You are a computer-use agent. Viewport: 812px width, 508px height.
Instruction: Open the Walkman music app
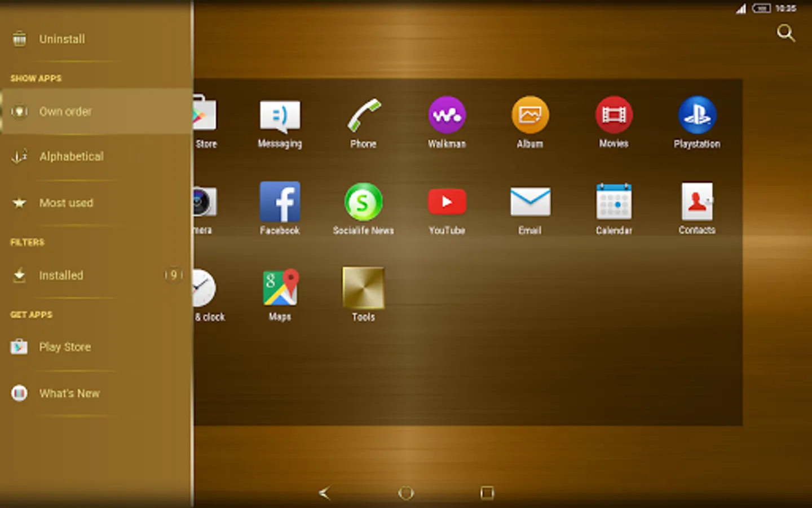tap(447, 115)
